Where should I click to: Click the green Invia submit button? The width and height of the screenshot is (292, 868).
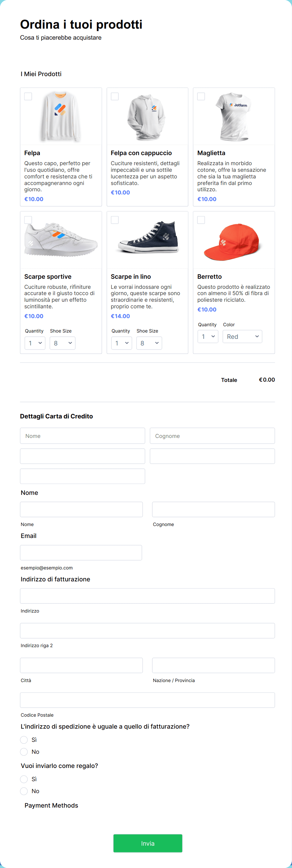148,843
